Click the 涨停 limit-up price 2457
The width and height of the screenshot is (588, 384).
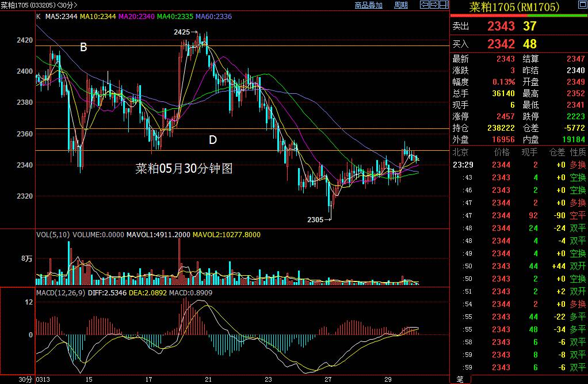(x=506, y=116)
